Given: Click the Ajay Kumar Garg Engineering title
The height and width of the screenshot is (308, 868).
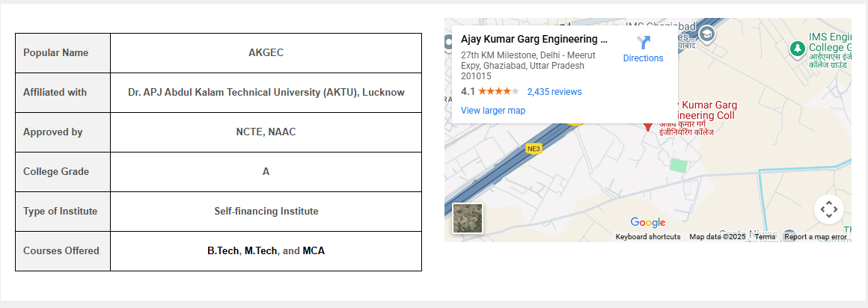Looking at the screenshot, I should 534,39.
